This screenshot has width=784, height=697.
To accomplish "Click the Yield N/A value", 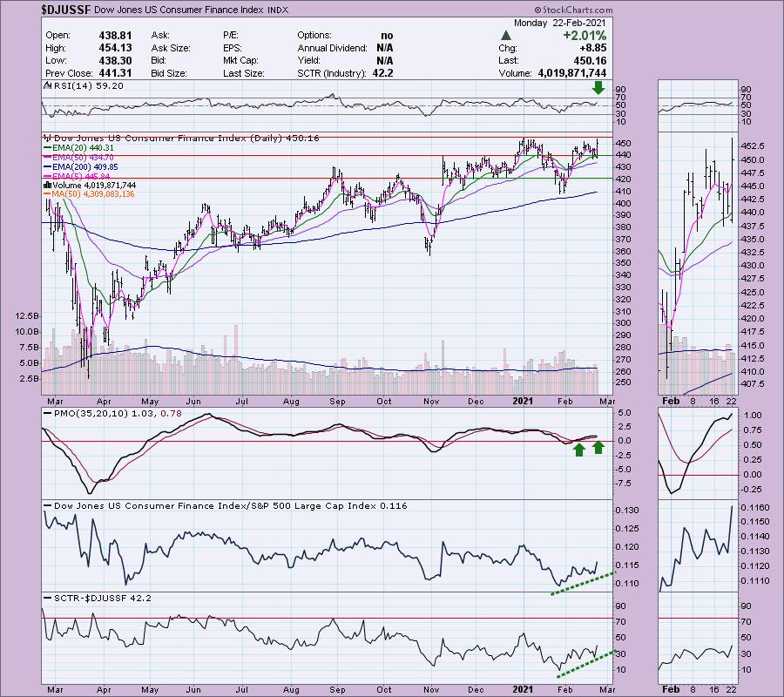I will tap(384, 60).
